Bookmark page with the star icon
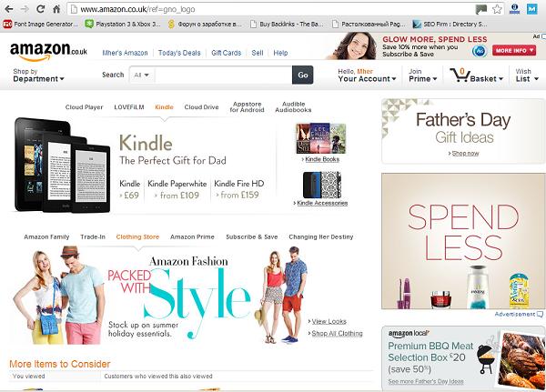This screenshot has height=392, width=546. click(x=497, y=9)
